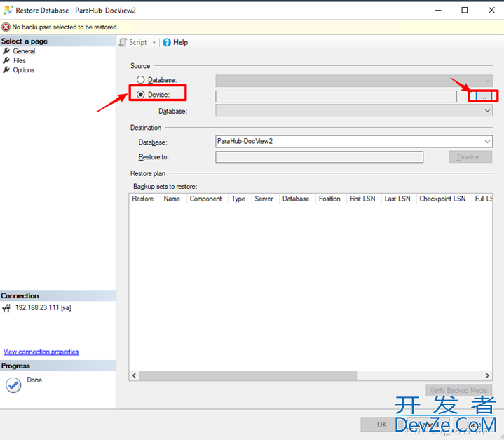Click the Help question mark icon

[x=167, y=43]
